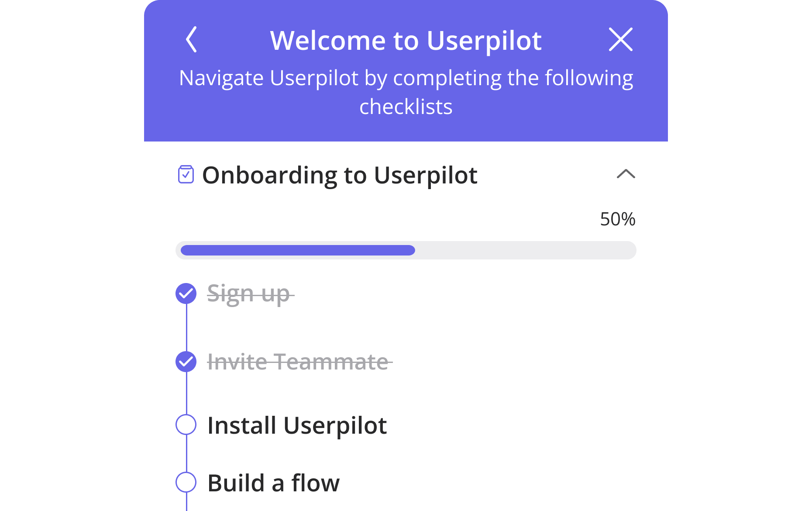
Task: Toggle the Invite Teammate checkmark circle
Action: tap(186, 362)
